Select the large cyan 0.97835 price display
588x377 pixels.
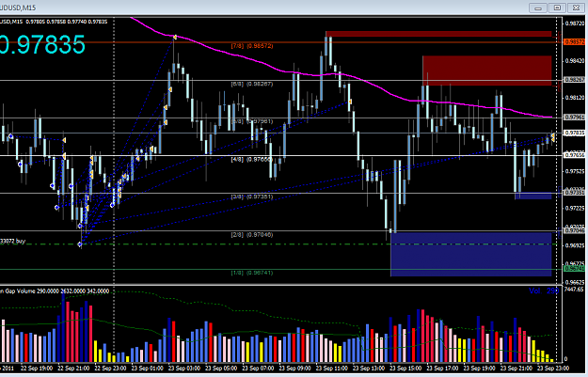pos(42,44)
